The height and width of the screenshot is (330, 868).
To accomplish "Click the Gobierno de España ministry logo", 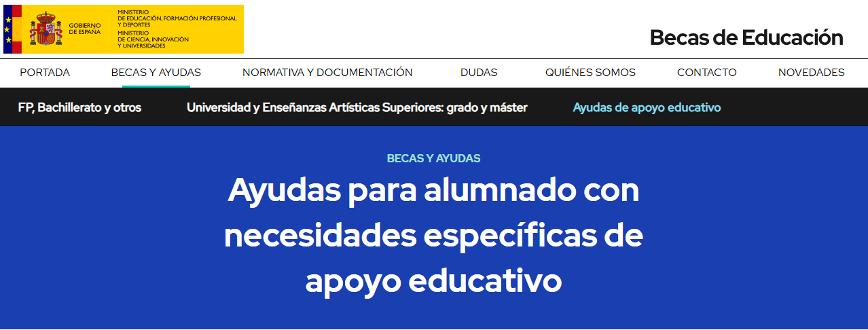I will [x=124, y=29].
